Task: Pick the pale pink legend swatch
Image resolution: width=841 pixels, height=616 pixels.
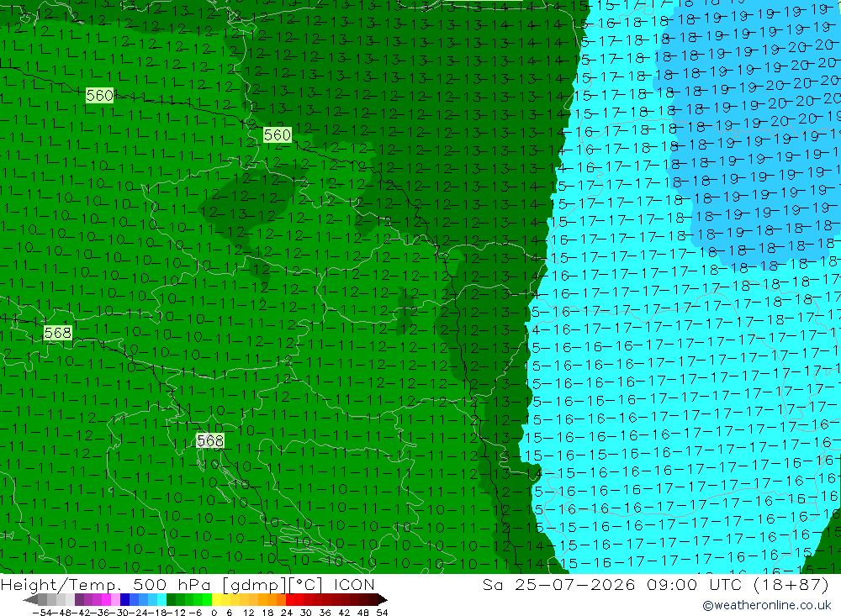Action: tap(115, 599)
